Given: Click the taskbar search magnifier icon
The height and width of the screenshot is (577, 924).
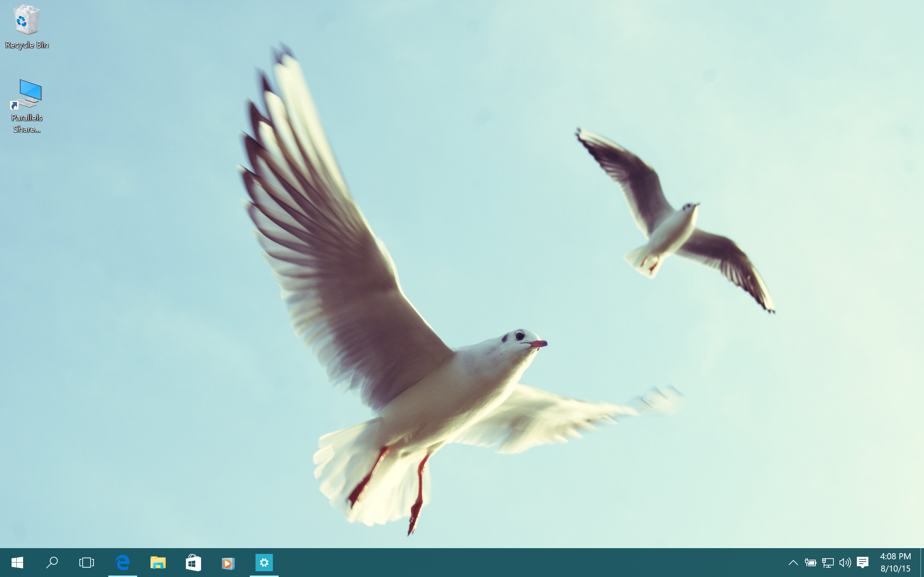Looking at the screenshot, I should click(x=52, y=563).
